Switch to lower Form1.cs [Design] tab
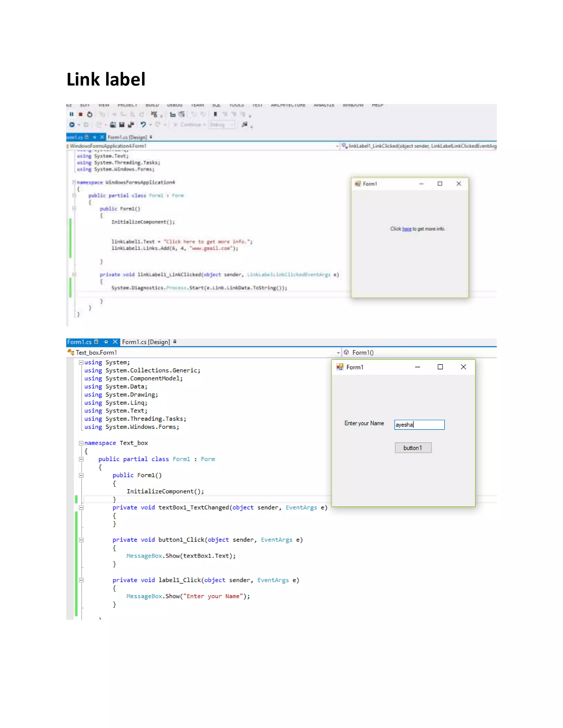The height and width of the screenshot is (728, 563). (146, 342)
